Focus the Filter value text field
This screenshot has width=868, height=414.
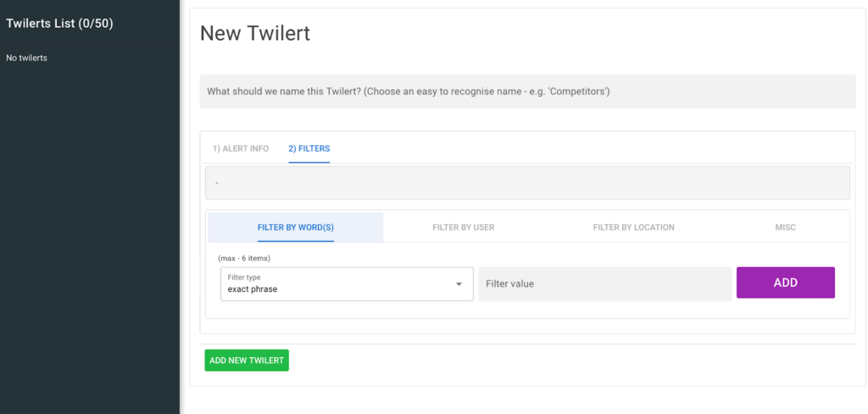(x=604, y=284)
